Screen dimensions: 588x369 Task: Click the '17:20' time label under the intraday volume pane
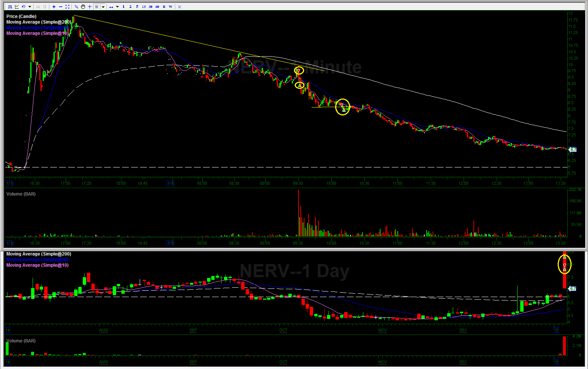(x=87, y=243)
